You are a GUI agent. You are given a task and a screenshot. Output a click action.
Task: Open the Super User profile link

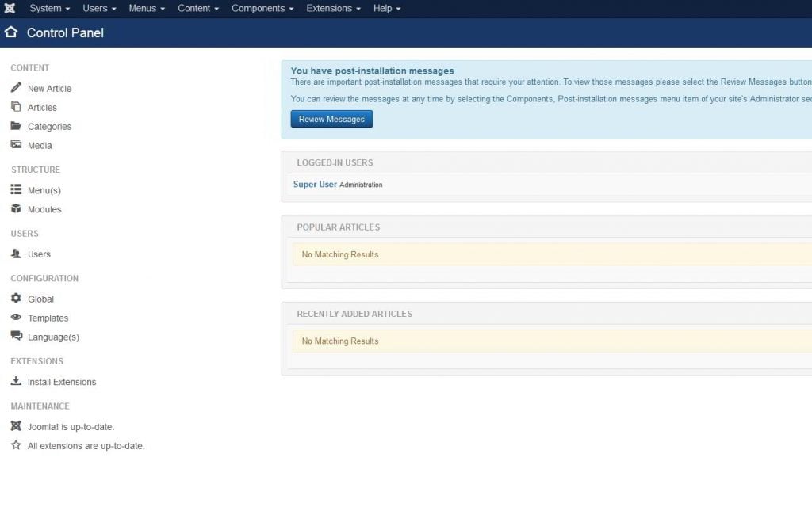tap(315, 185)
